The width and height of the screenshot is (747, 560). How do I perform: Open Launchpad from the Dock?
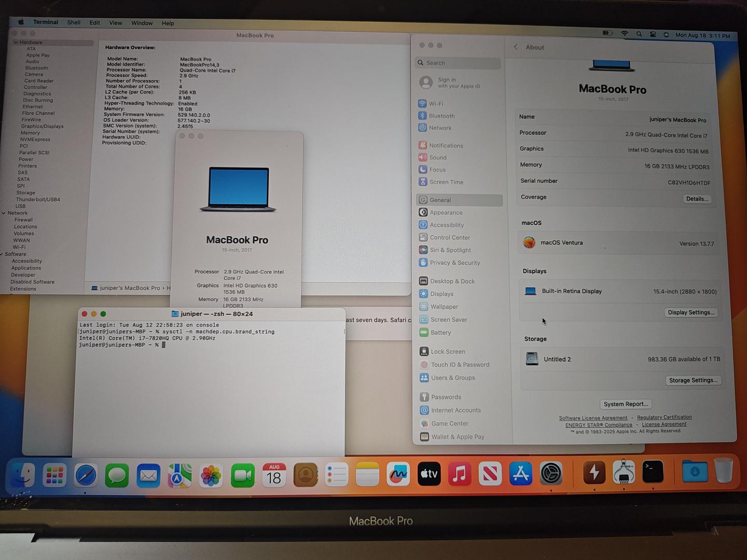coord(54,475)
